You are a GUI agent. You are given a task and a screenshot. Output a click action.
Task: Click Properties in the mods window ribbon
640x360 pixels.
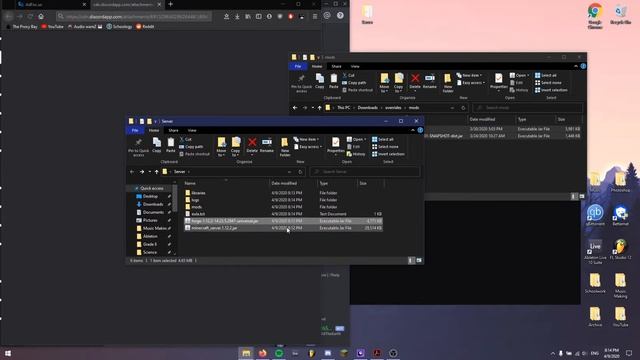point(498,81)
